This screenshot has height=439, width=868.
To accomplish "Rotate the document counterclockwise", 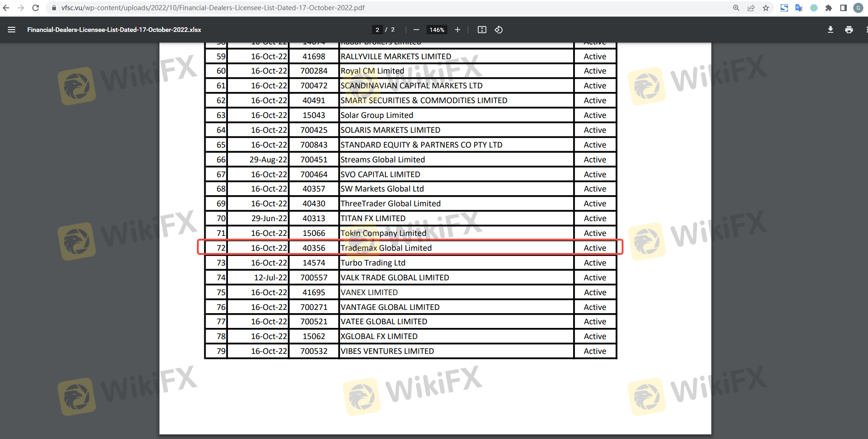I will [499, 30].
